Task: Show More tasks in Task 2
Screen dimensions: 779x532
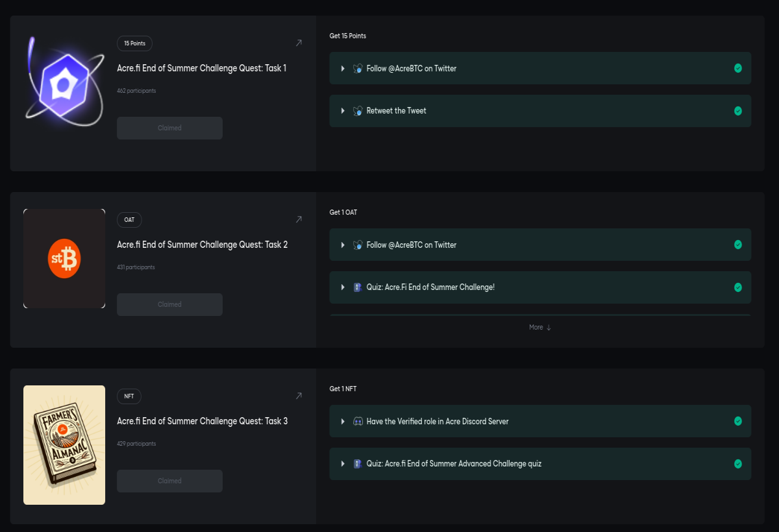Action: point(540,327)
